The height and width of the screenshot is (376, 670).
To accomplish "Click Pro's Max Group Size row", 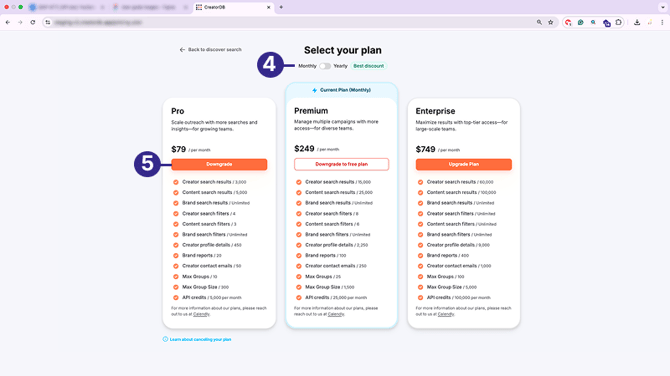I will pos(201,287).
